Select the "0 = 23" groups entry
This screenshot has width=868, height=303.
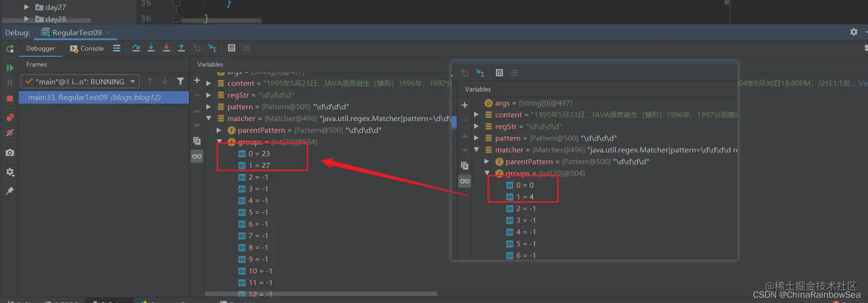click(254, 154)
